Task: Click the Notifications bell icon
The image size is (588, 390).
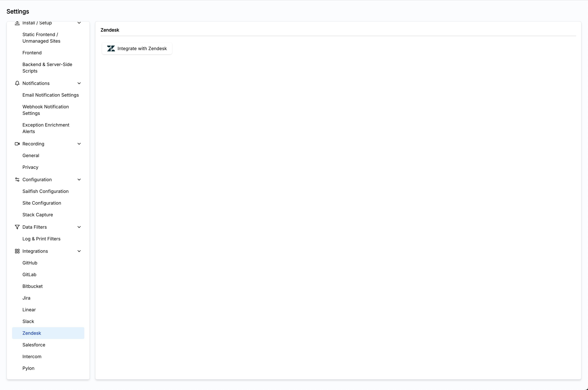Action: click(17, 83)
